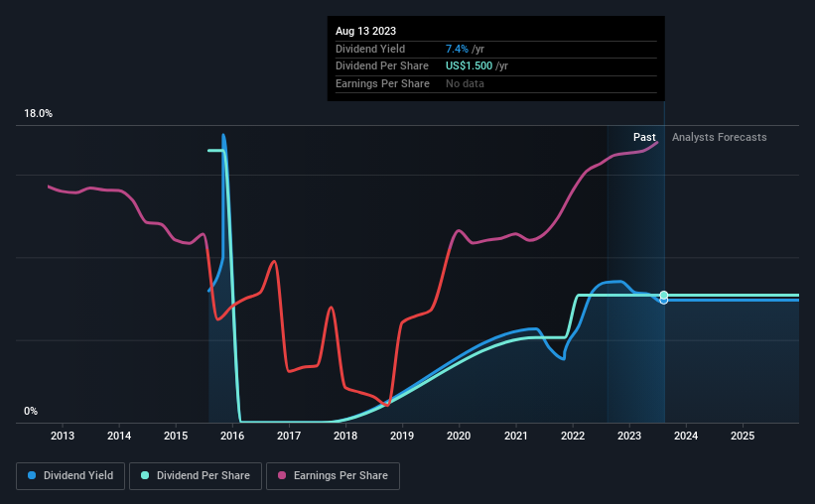Viewport: 815px width, 504px height.
Task: Click the teal Dividend Per Share data point marker
Action: pyautogui.click(x=664, y=295)
